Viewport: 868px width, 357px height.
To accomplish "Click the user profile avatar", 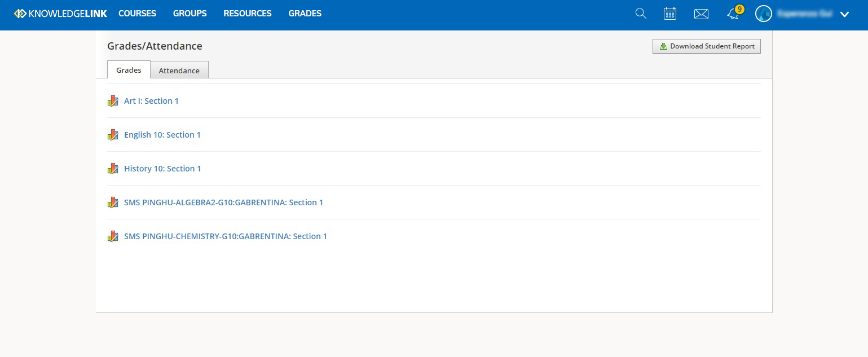I will tap(763, 14).
